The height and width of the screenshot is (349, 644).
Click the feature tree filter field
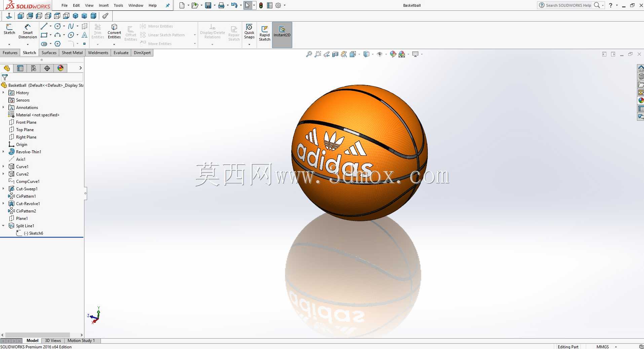42,77
